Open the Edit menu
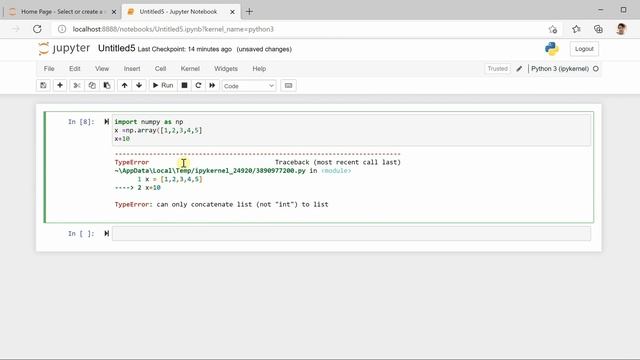The width and height of the screenshot is (640, 360). 75,69
